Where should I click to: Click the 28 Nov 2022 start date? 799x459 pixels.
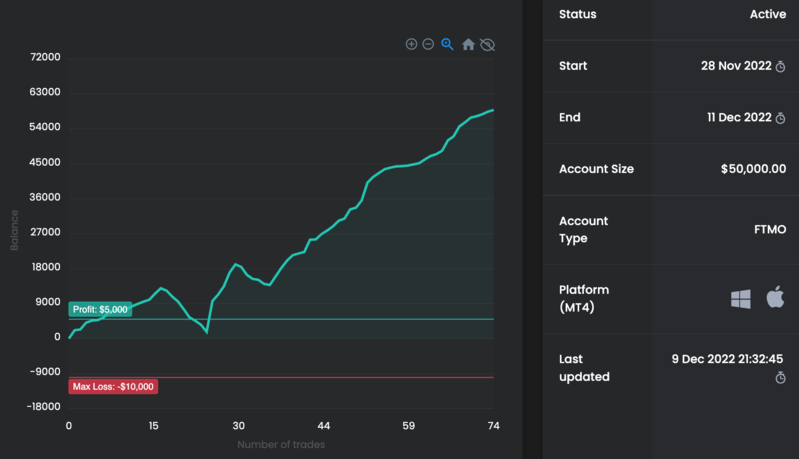pyautogui.click(x=736, y=66)
